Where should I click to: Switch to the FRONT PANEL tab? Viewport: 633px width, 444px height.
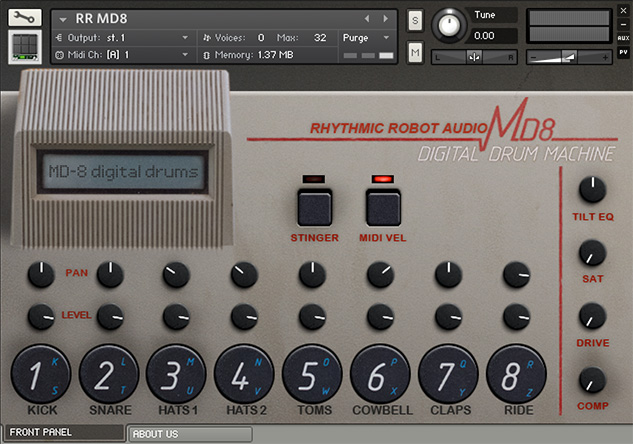coord(64,432)
